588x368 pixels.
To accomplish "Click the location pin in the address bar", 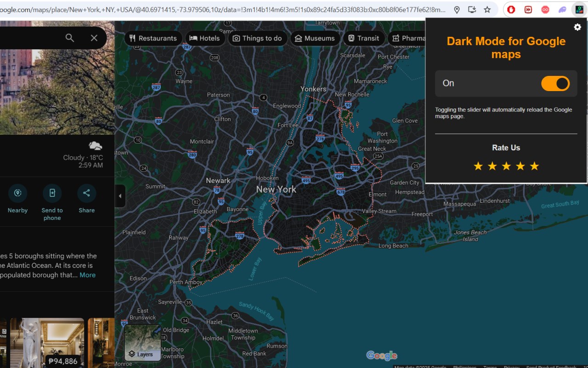I will 457,10.
